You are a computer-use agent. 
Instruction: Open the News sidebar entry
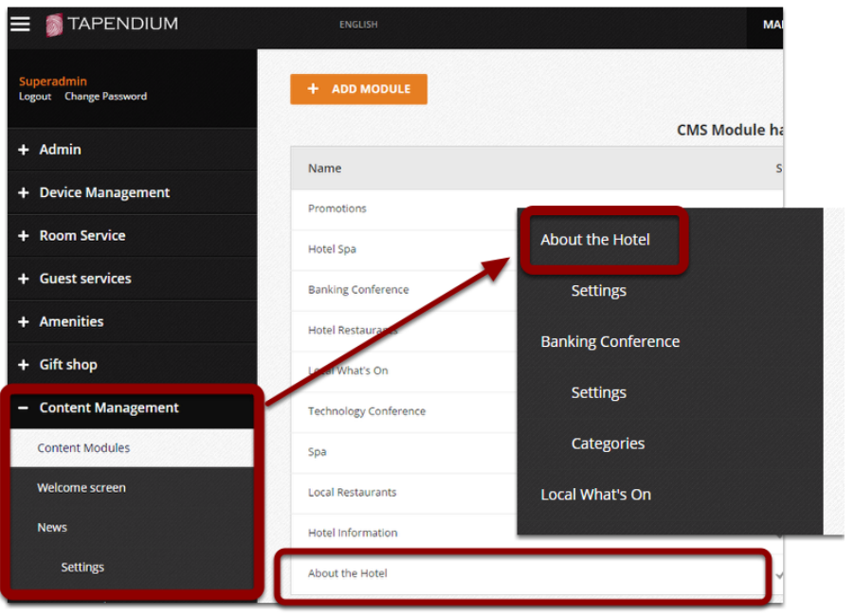(x=52, y=527)
